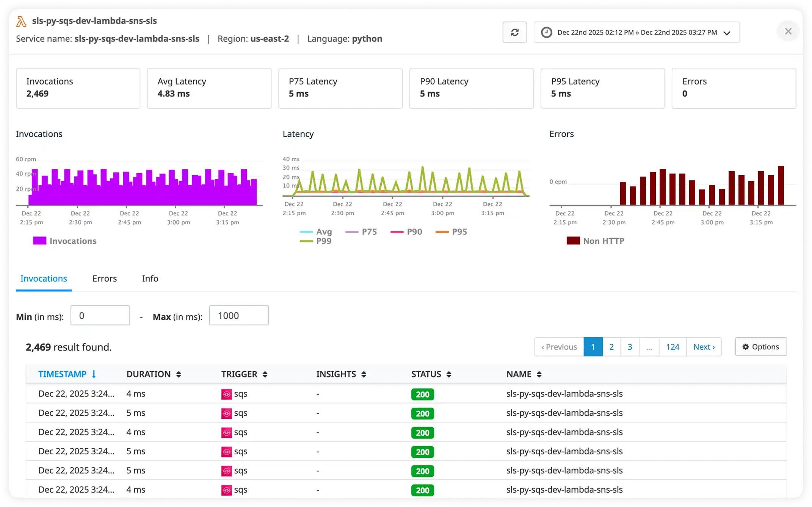This screenshot has height=507, width=812.
Task: Click the sqs trigger icon in the first row
Action: pyautogui.click(x=227, y=394)
